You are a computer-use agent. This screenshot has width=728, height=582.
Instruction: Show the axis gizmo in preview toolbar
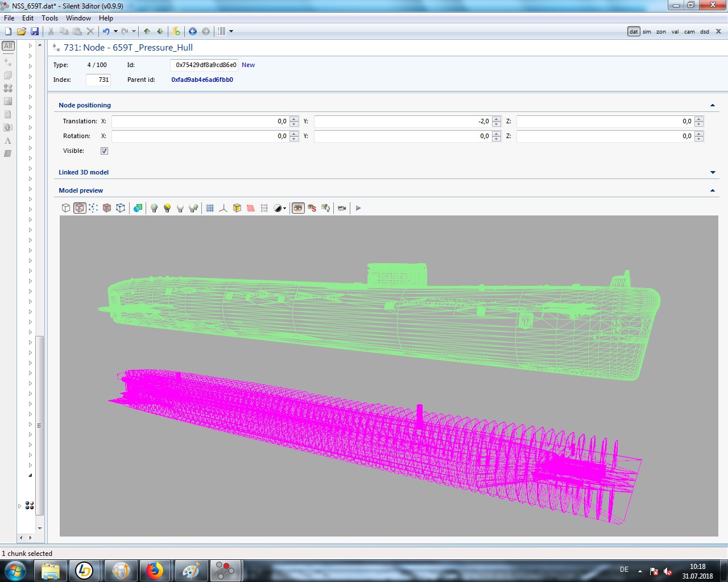pyautogui.click(x=223, y=208)
